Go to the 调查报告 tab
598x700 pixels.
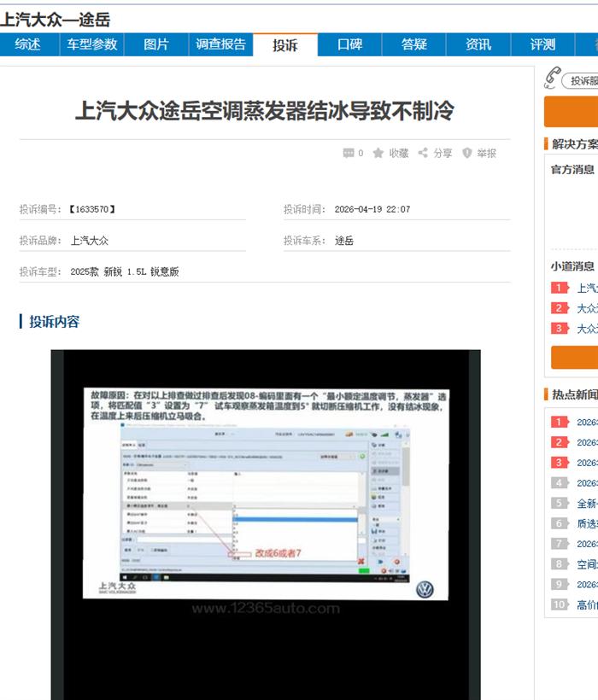point(220,44)
